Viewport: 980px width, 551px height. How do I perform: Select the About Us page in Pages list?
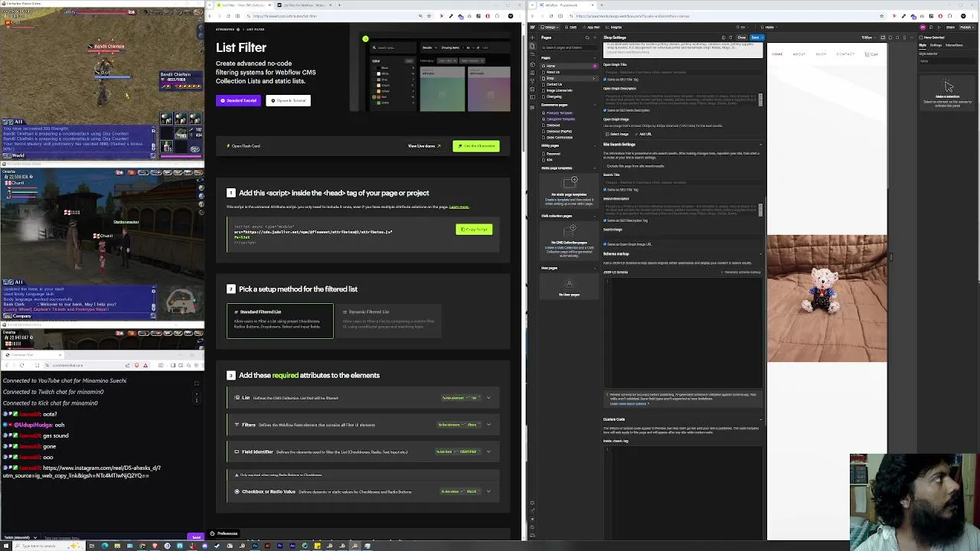[553, 72]
